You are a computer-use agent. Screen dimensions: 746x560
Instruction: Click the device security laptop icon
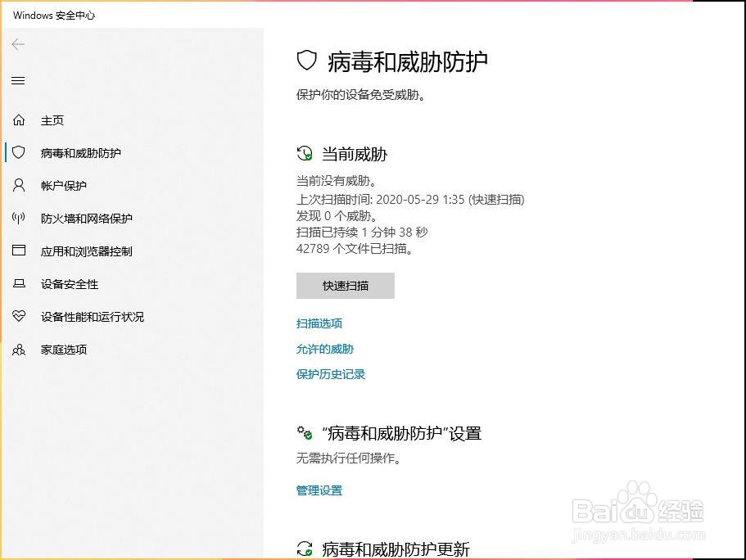pos(19,283)
